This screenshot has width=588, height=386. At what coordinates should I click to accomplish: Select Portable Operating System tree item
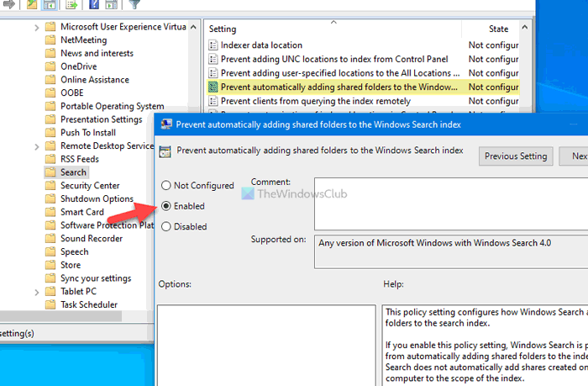coord(113,106)
